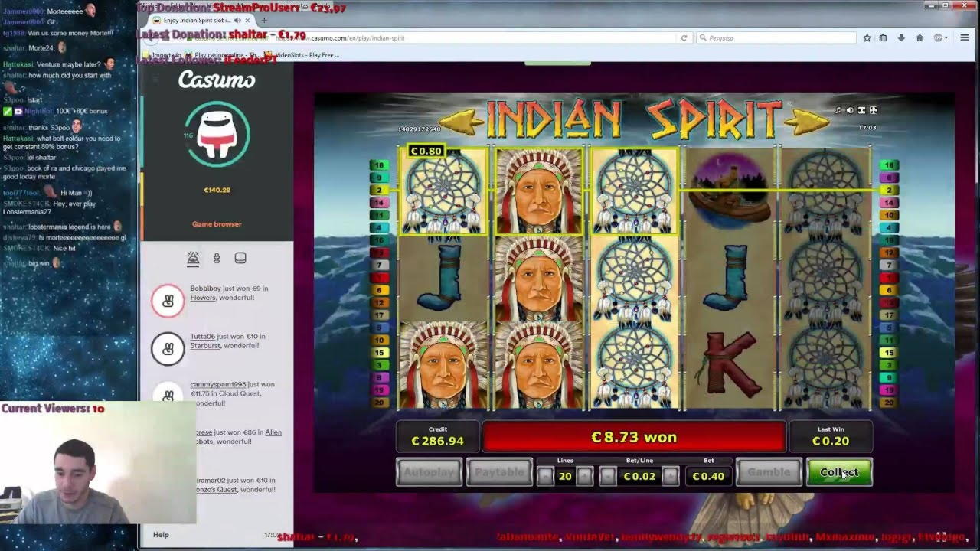Click the Firefox bookmark star icon
The width and height of the screenshot is (980, 551).
pyautogui.click(x=867, y=37)
